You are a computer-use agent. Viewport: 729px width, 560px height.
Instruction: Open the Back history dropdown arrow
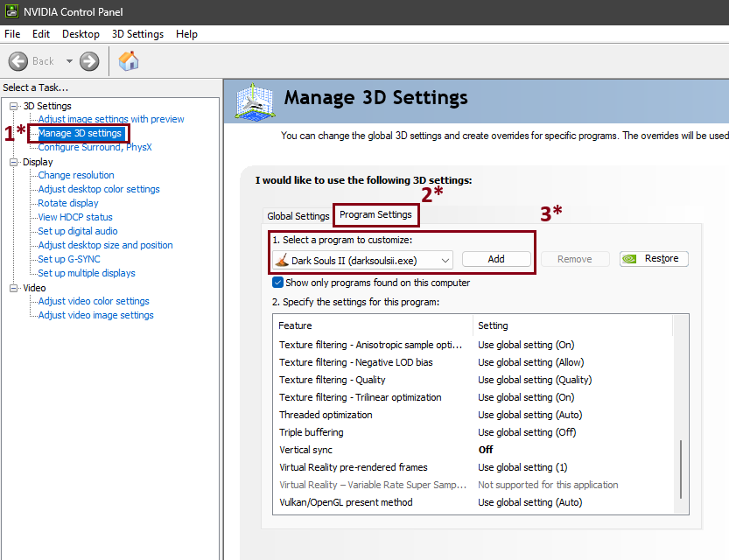coord(69,61)
